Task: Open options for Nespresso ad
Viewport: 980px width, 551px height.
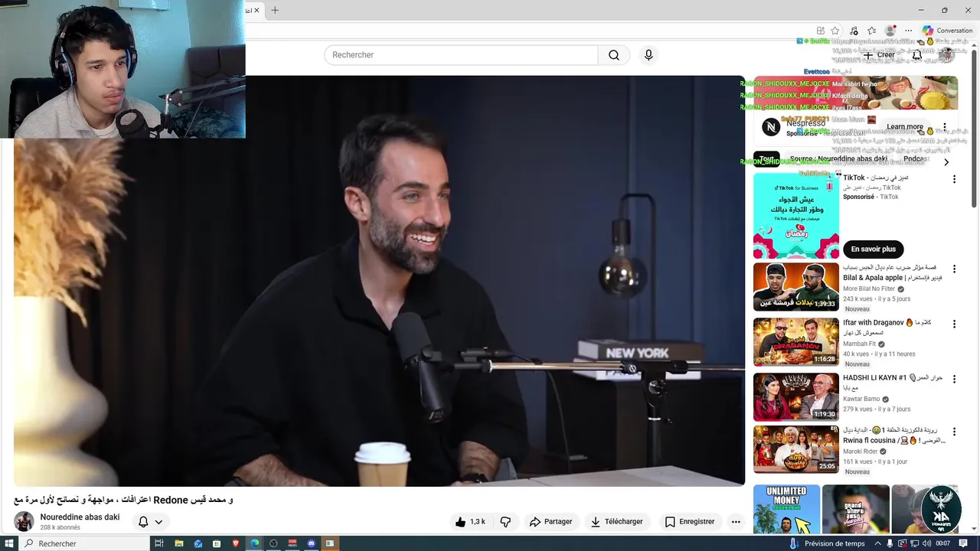Action: (945, 127)
